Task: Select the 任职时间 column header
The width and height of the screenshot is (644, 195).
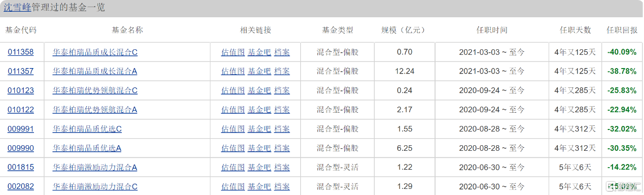Action: pos(492,30)
